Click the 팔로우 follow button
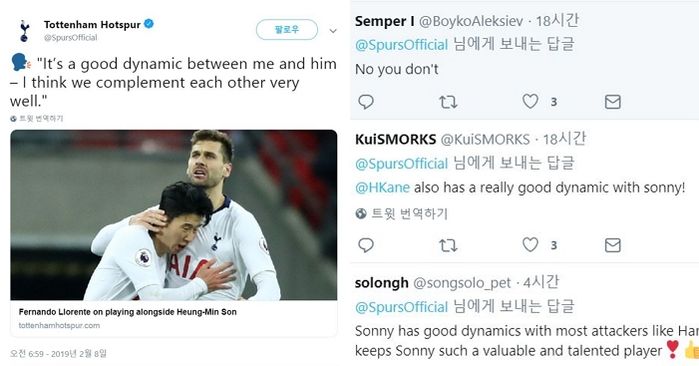 coord(287,30)
